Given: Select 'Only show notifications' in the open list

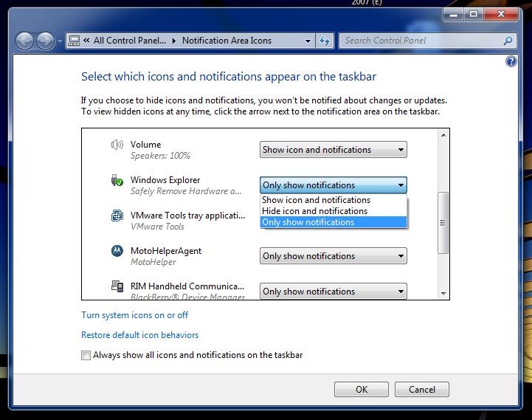Looking at the screenshot, I should pos(308,222).
